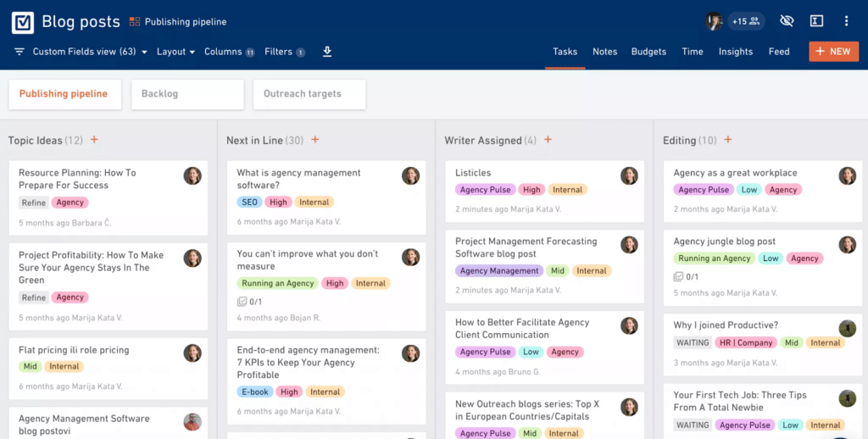Click assignee avatar on Agency Management Software blog postovi
Viewport: 868px width, 439px height.
click(x=192, y=422)
